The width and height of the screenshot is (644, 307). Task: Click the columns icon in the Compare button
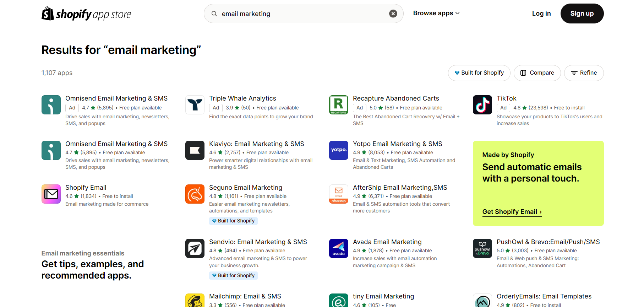523,73
